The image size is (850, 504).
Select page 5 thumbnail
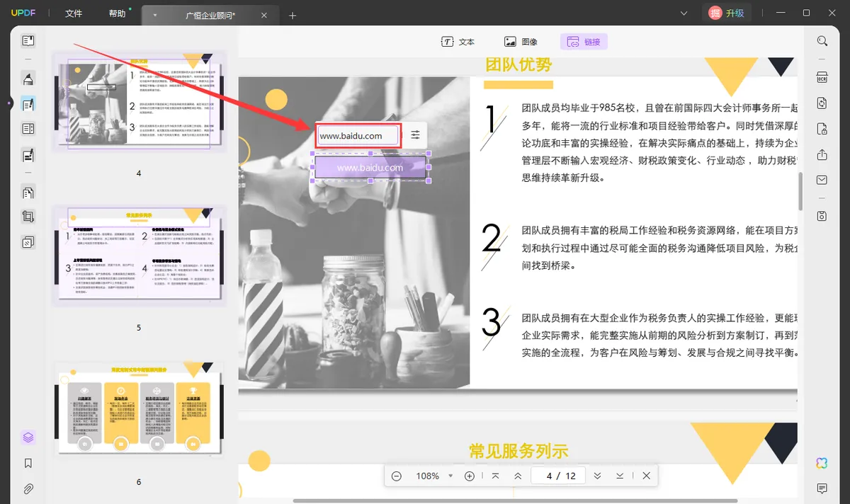139,256
